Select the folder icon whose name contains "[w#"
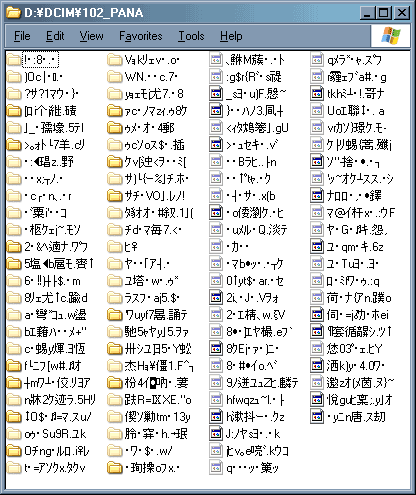 (x=14, y=366)
